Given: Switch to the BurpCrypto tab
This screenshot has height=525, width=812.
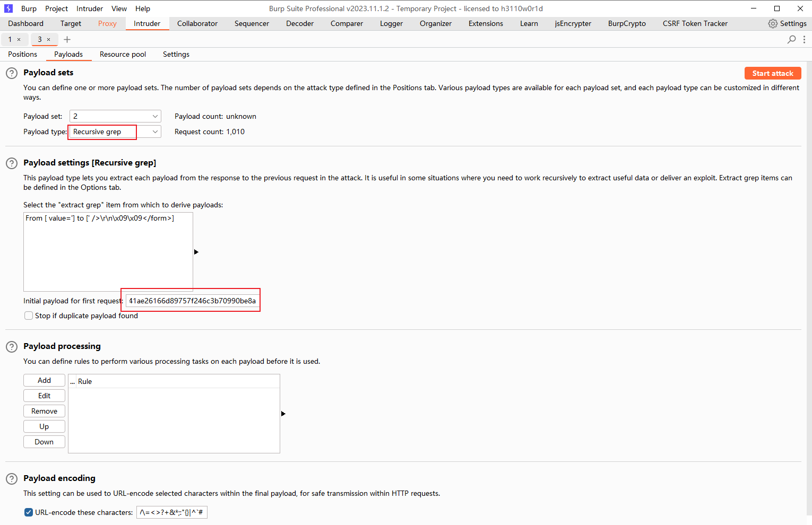Looking at the screenshot, I should pyautogui.click(x=627, y=23).
